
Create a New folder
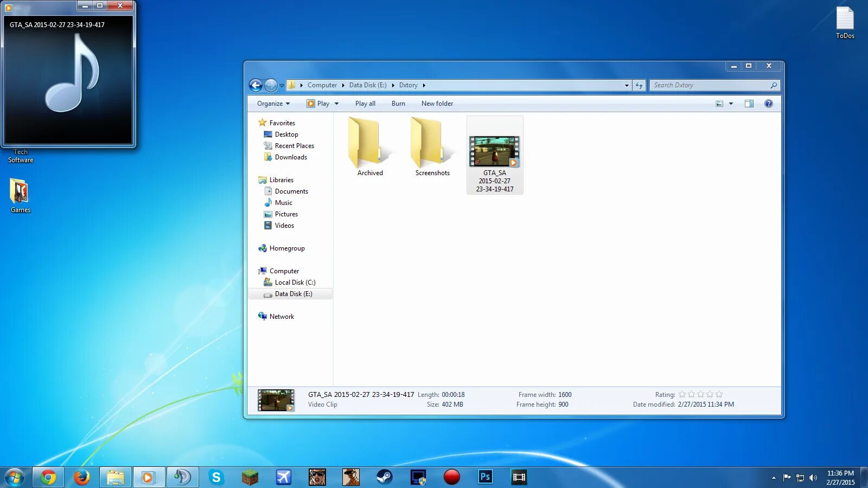[x=437, y=104]
